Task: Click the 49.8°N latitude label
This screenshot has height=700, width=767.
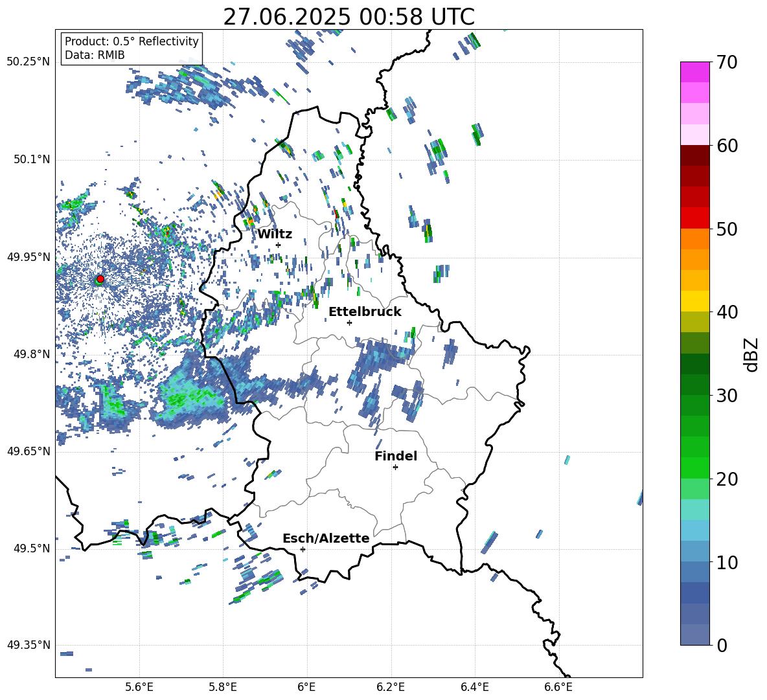Action: click(32, 354)
